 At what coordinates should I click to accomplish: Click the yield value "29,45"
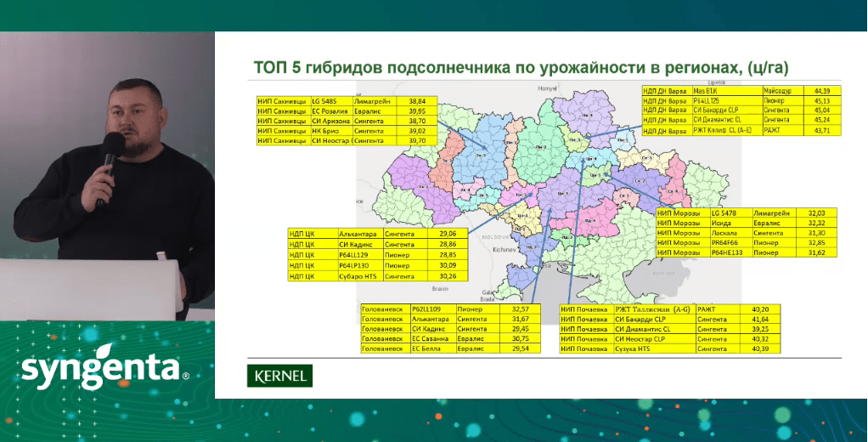521,329
